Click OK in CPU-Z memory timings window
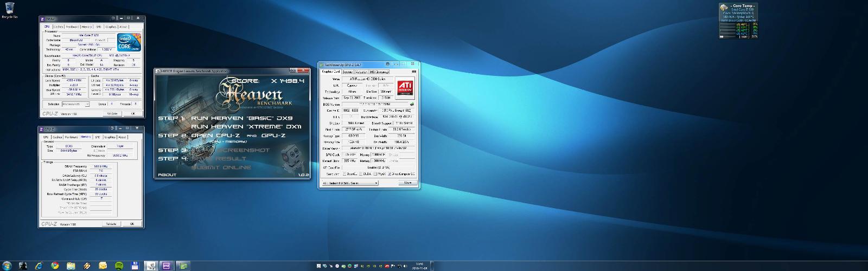Screen dimensions: 868x271 coord(131,224)
